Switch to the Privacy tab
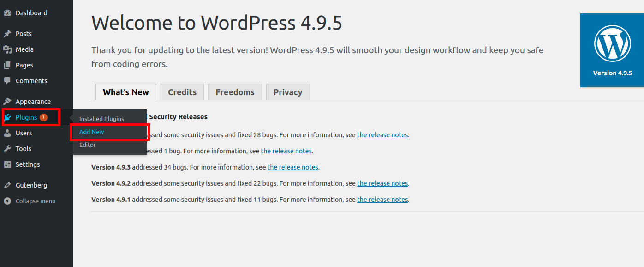Image resolution: width=644 pixels, height=267 pixels. pyautogui.click(x=288, y=92)
